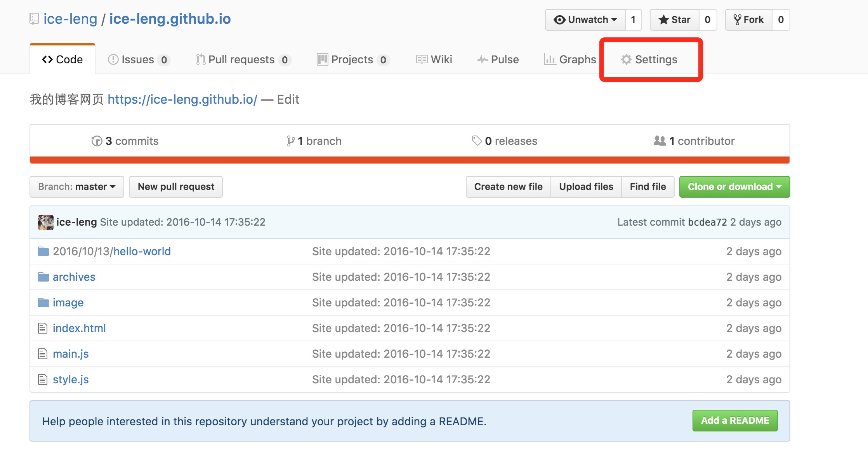Click the archives folder icon
The width and height of the screenshot is (868, 473).
[43, 277]
